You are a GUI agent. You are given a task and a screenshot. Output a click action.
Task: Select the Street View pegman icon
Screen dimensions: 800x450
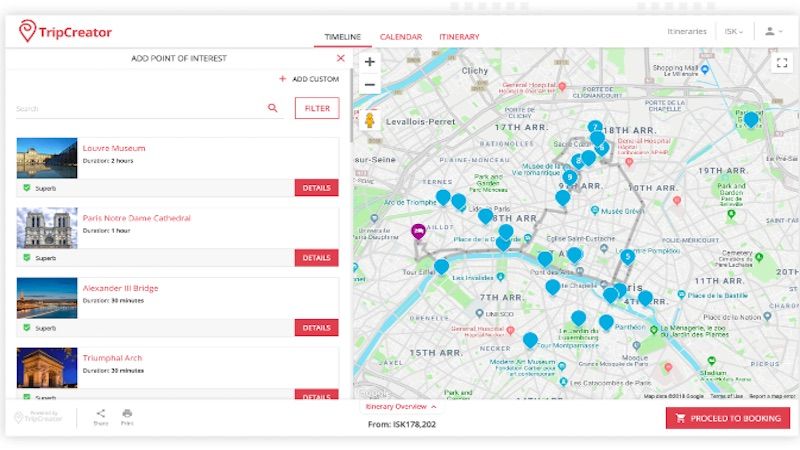(370, 120)
